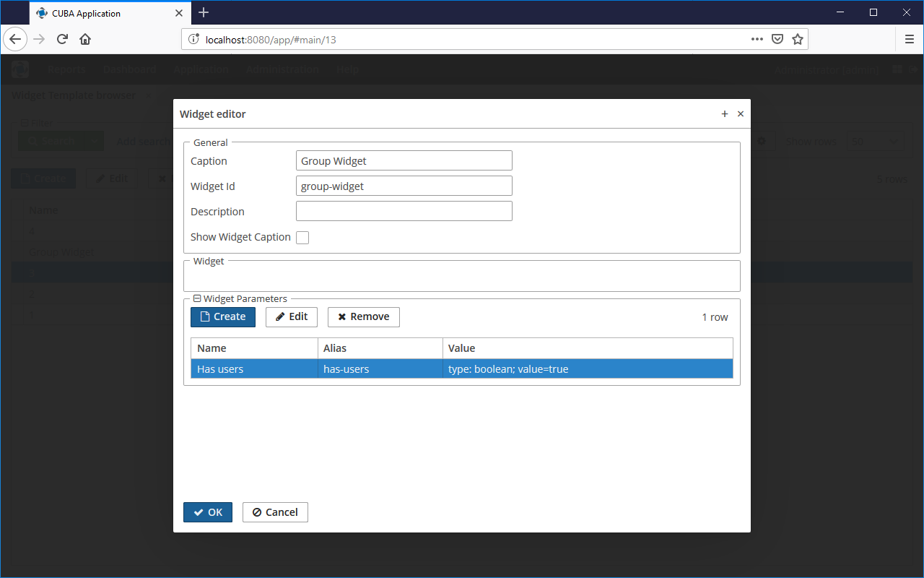Collapse the Widget Parameters group box
The height and width of the screenshot is (578, 924).
(x=197, y=298)
